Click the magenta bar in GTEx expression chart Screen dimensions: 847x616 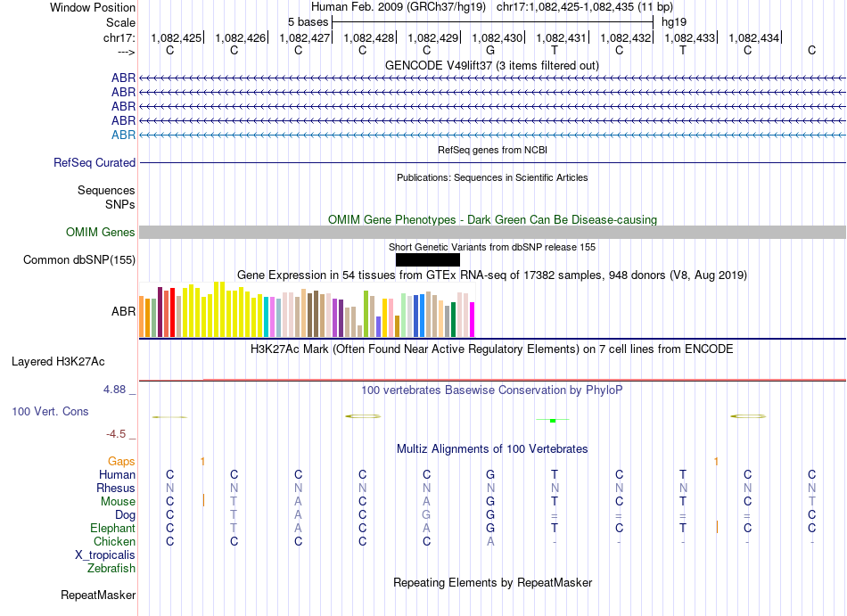tap(473, 320)
